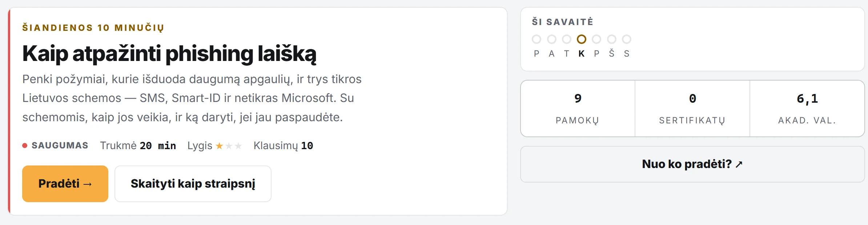Click the Klausimų 10 label
868x225 pixels.
click(x=283, y=146)
